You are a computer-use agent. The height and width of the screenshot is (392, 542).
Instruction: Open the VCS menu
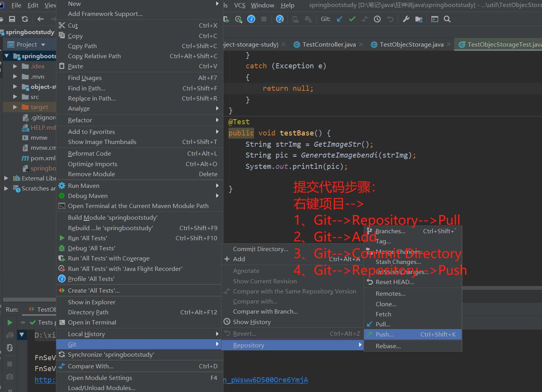point(240,5)
